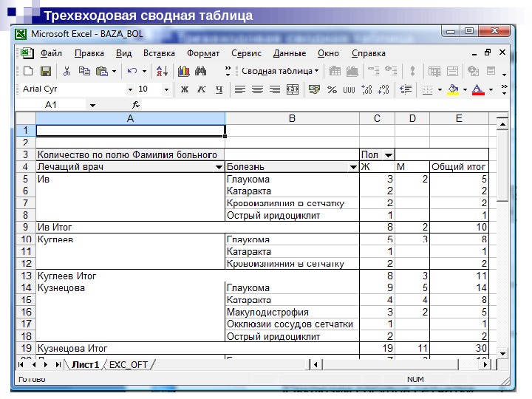Viewport: 532px width, 399px height.
Task: Click the select-all corner button
Action: click(26, 118)
